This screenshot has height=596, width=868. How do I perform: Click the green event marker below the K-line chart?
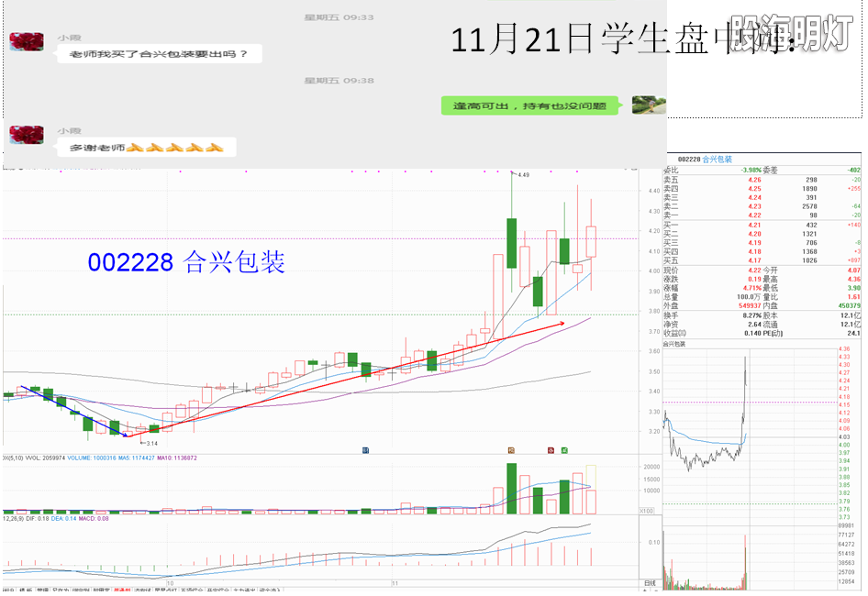coord(565,450)
